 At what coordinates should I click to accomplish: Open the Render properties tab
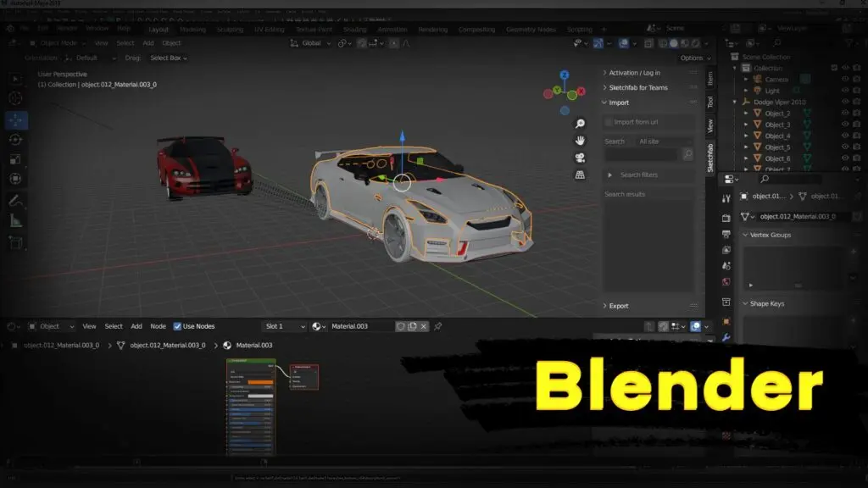[726, 218]
